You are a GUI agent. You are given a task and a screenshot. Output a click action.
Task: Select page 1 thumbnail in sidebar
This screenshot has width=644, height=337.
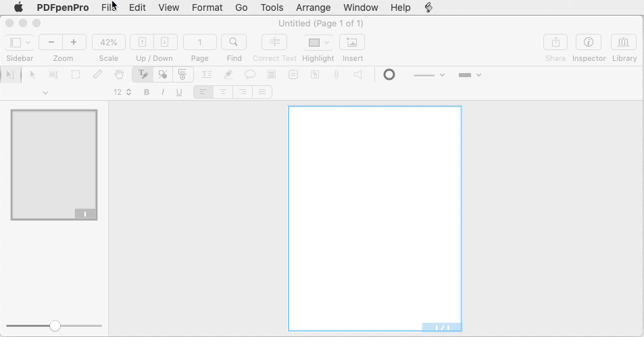point(54,164)
